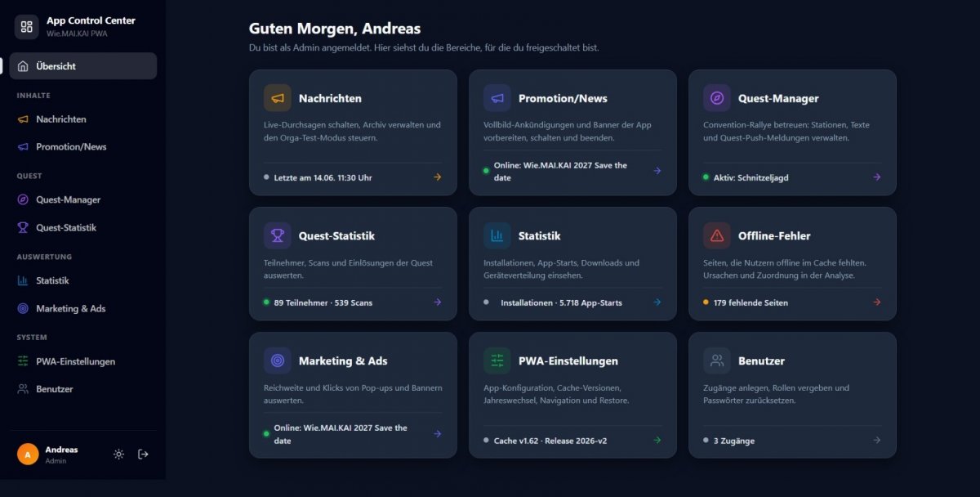Image resolution: width=980 pixels, height=497 pixels.
Task: Click the Quest-Statistik card title
Action: click(x=336, y=235)
